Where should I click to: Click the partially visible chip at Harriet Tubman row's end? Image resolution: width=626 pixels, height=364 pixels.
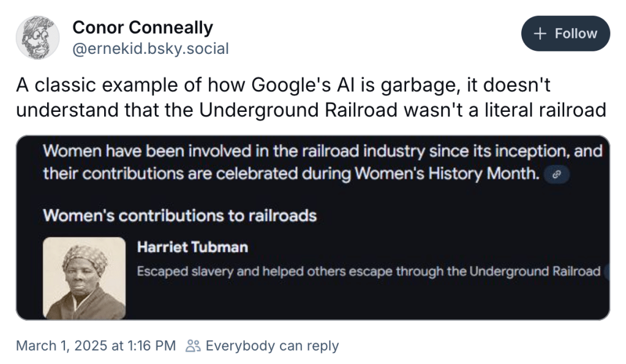coord(606,272)
